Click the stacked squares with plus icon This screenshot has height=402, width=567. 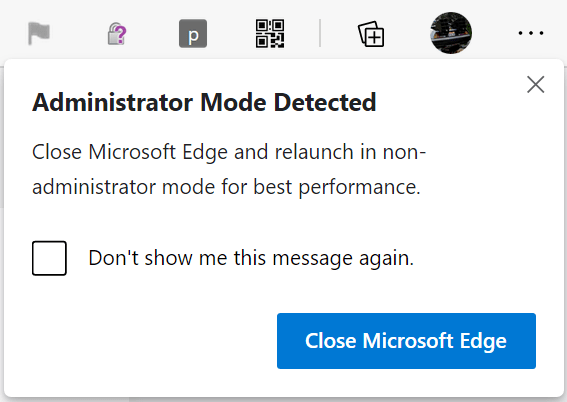point(371,34)
